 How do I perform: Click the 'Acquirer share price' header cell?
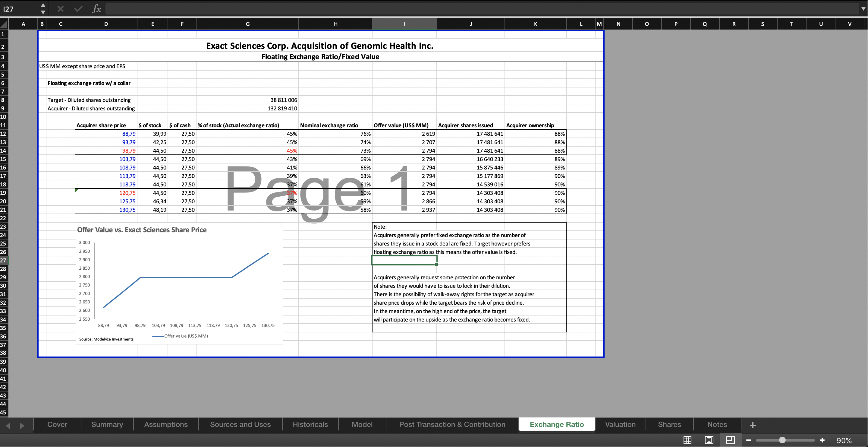tap(106, 125)
